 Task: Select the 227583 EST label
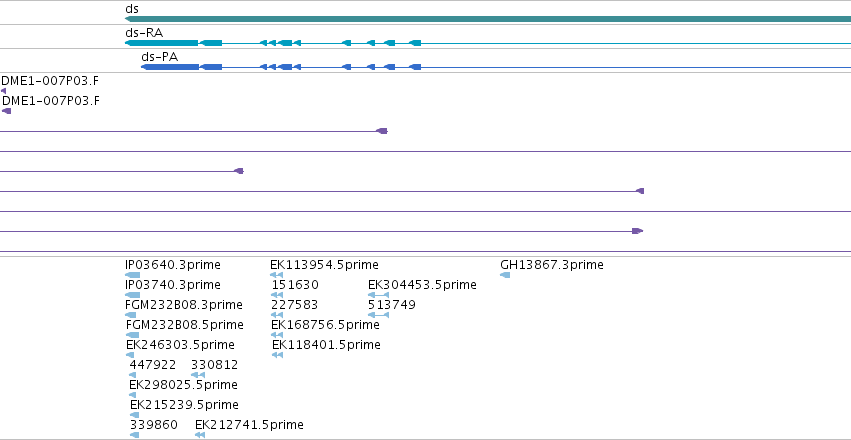pyautogui.click(x=294, y=305)
